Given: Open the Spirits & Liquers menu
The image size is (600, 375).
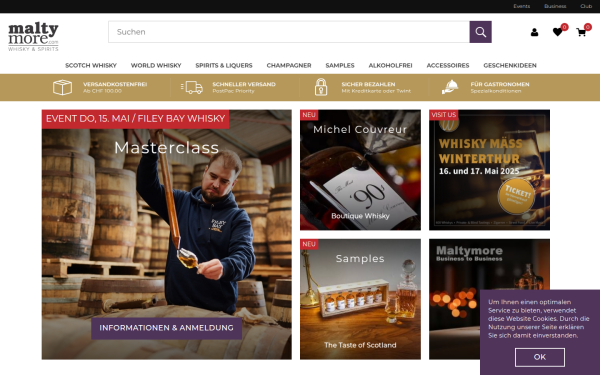Looking at the screenshot, I should click(x=224, y=65).
